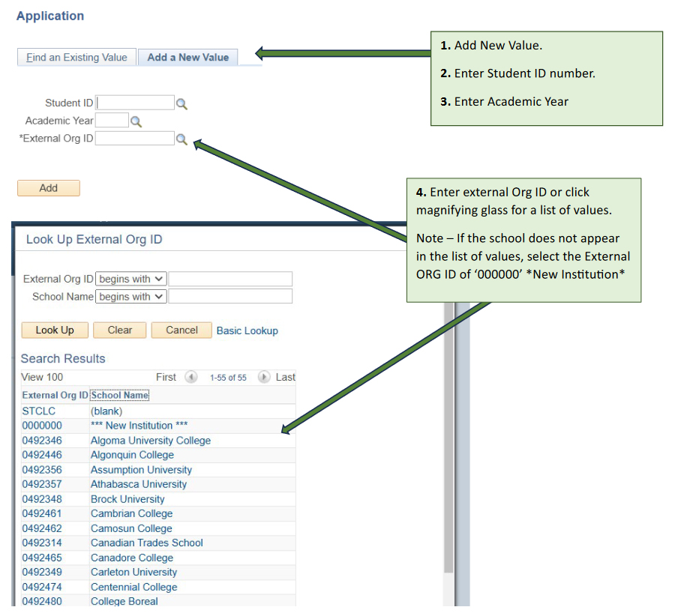Expand External Org ID 'begins with' dropdown
The width and height of the screenshot is (675, 616).
[131, 279]
